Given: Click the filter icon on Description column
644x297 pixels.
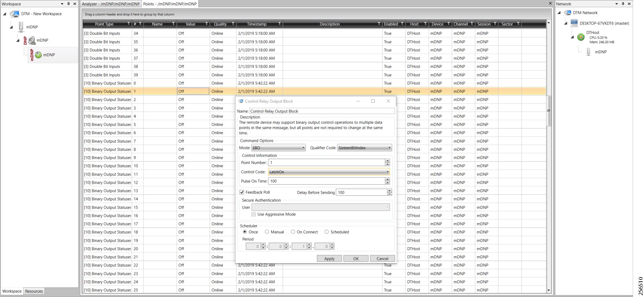Looking at the screenshot, I should (379, 24).
